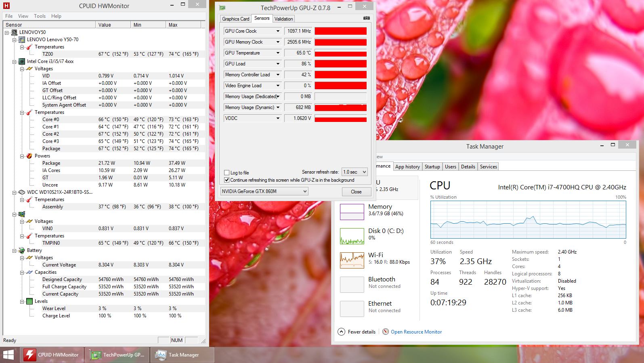Click the Fewer details label
This screenshot has width=644, height=363.
[x=361, y=332]
